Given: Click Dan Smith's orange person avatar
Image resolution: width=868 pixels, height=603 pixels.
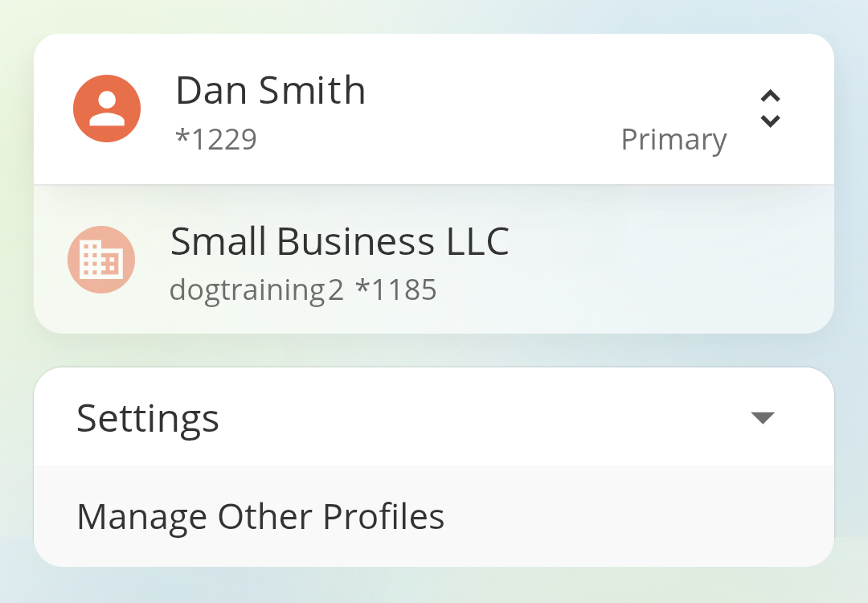Looking at the screenshot, I should point(107,109).
